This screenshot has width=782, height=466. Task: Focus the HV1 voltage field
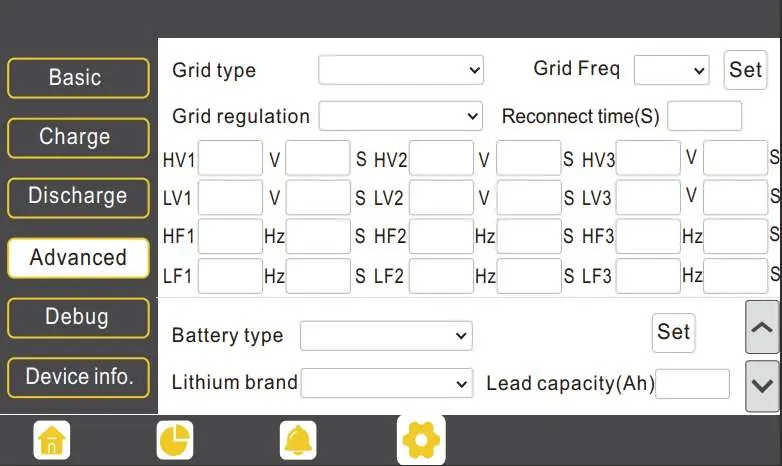230,158
